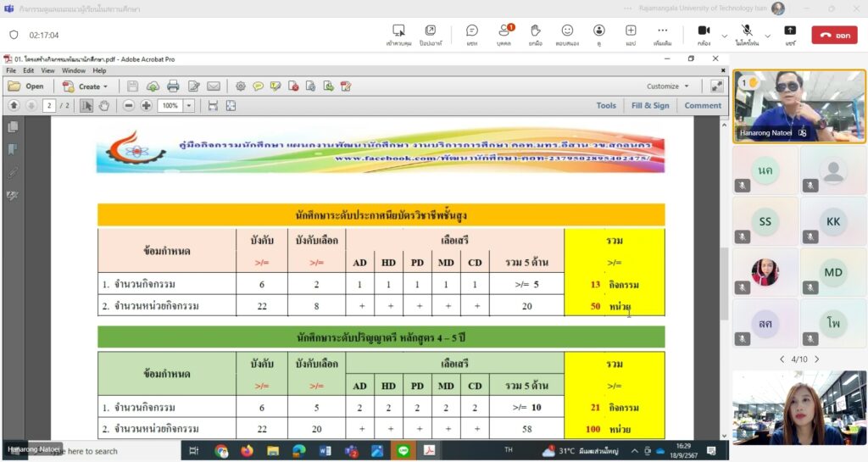Toggle Acrobat read mode expand icon
Screen dimensions: 868x462
point(716,86)
